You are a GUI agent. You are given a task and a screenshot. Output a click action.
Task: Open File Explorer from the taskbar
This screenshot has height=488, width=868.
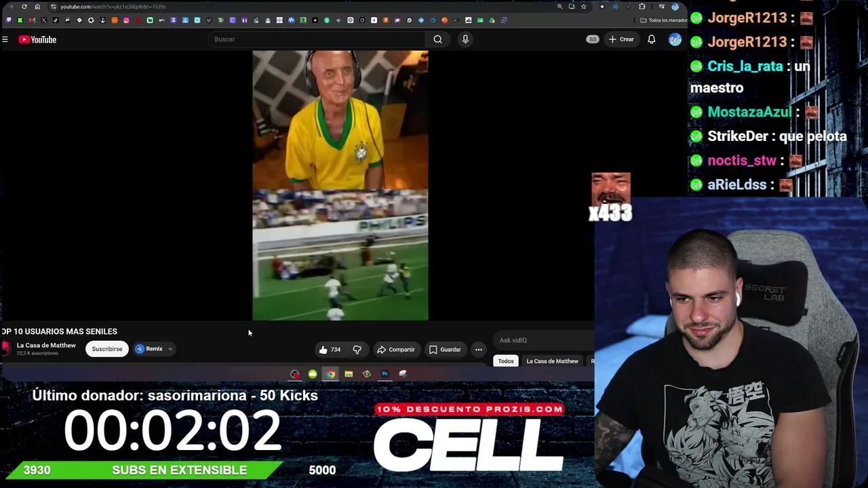[x=349, y=374]
